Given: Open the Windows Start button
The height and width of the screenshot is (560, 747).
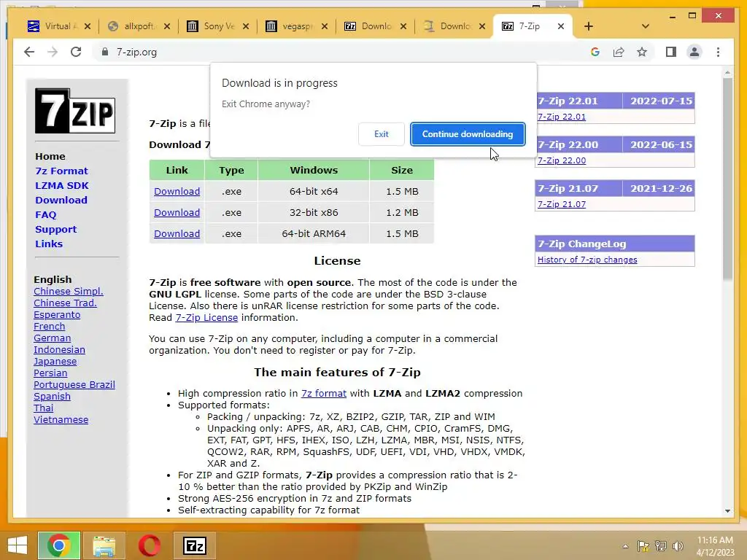Looking at the screenshot, I should pyautogui.click(x=18, y=545).
